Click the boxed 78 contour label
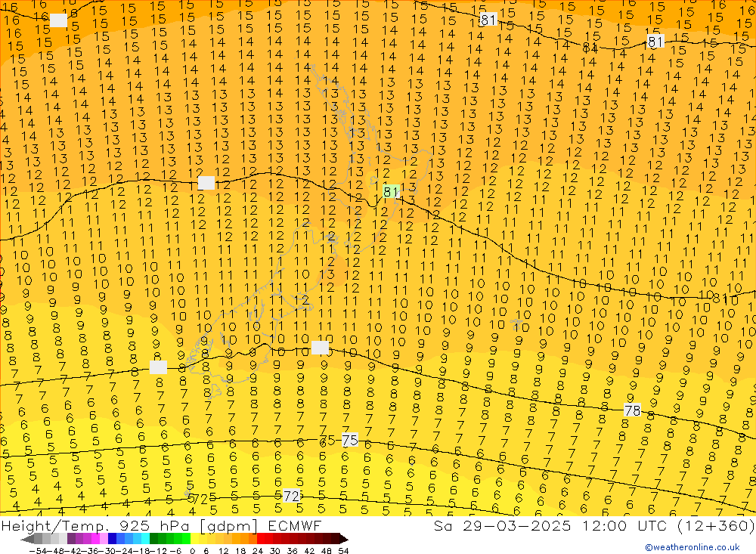 point(632,410)
